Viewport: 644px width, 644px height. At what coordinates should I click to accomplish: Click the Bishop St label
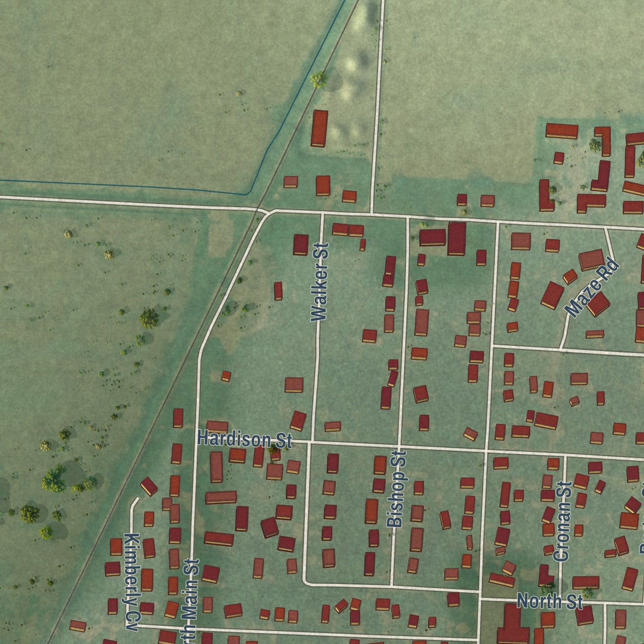397,488
